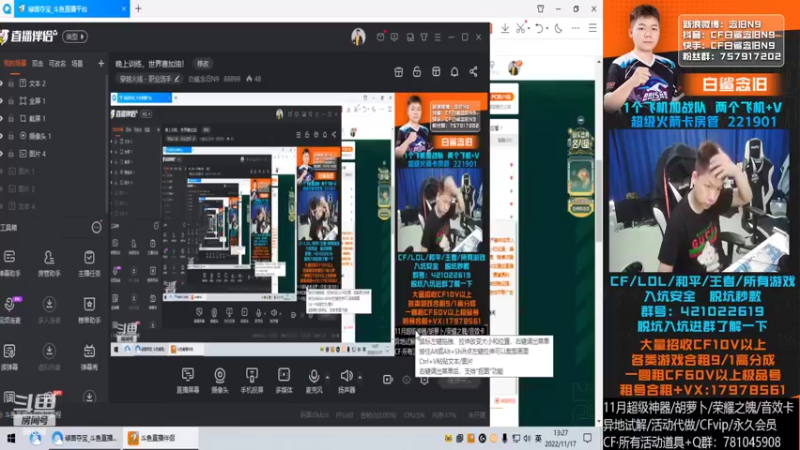Switch to the 场景 tab
Screen dimensions: 800x450
coord(77,64)
